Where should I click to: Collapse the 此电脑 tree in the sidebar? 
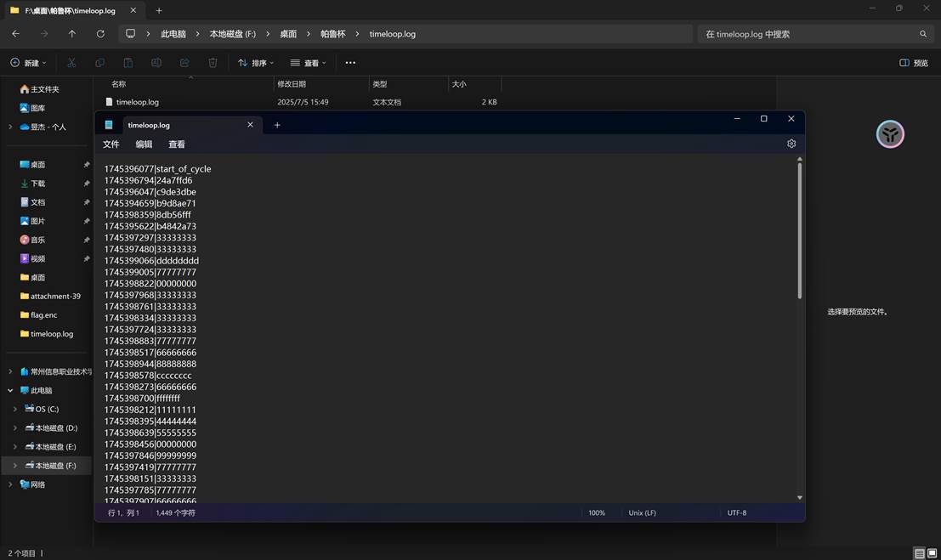tap(10, 390)
